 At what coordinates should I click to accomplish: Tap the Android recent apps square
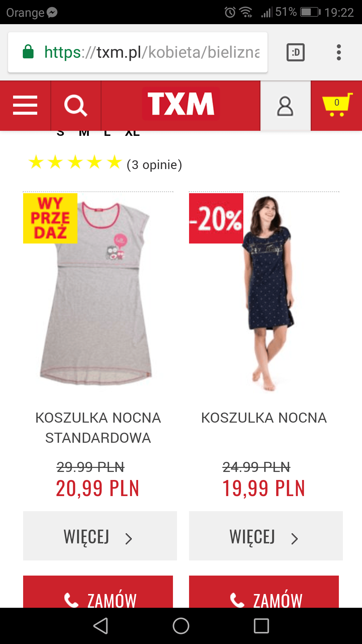tap(261, 626)
